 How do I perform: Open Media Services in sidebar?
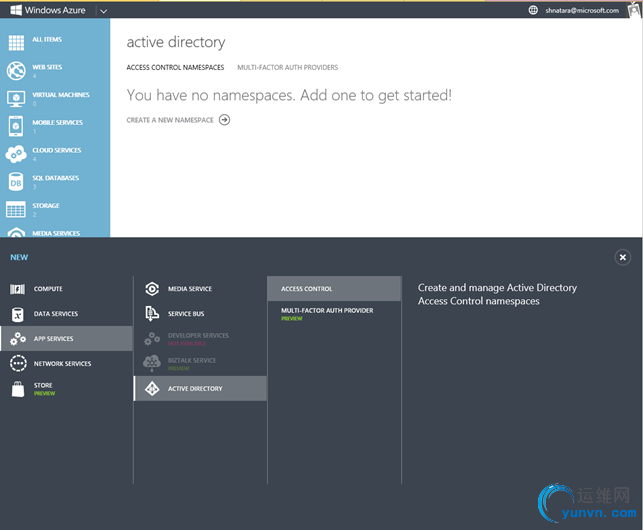point(56,233)
